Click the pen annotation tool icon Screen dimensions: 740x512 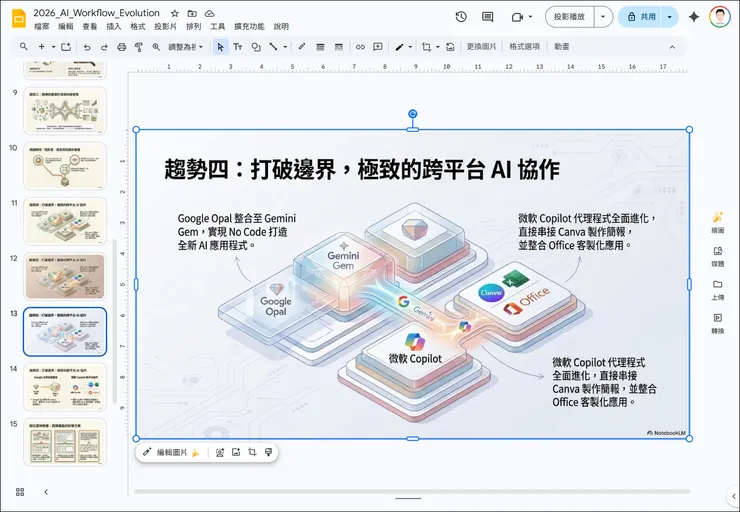(399, 47)
